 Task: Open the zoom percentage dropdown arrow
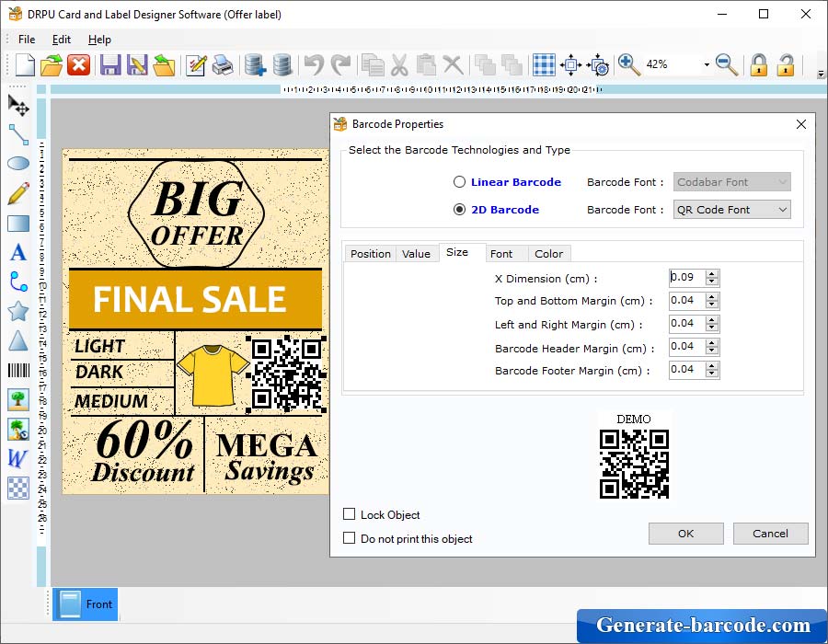click(x=707, y=65)
